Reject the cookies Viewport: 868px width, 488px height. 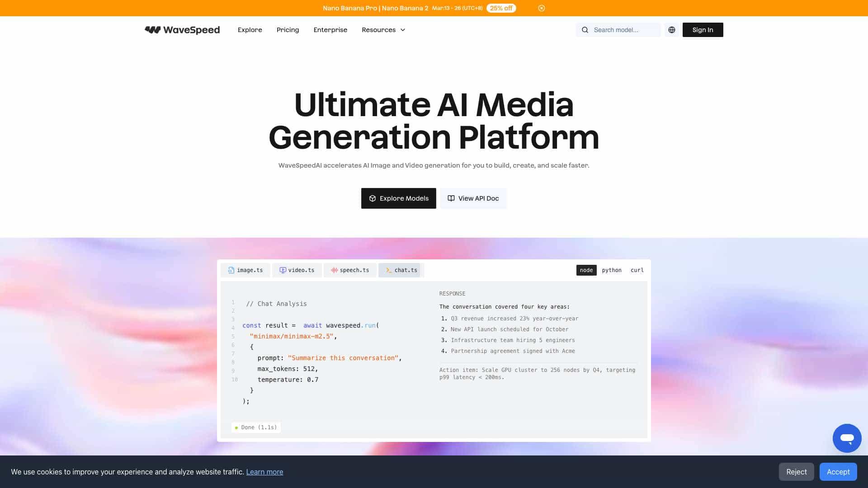tap(796, 472)
